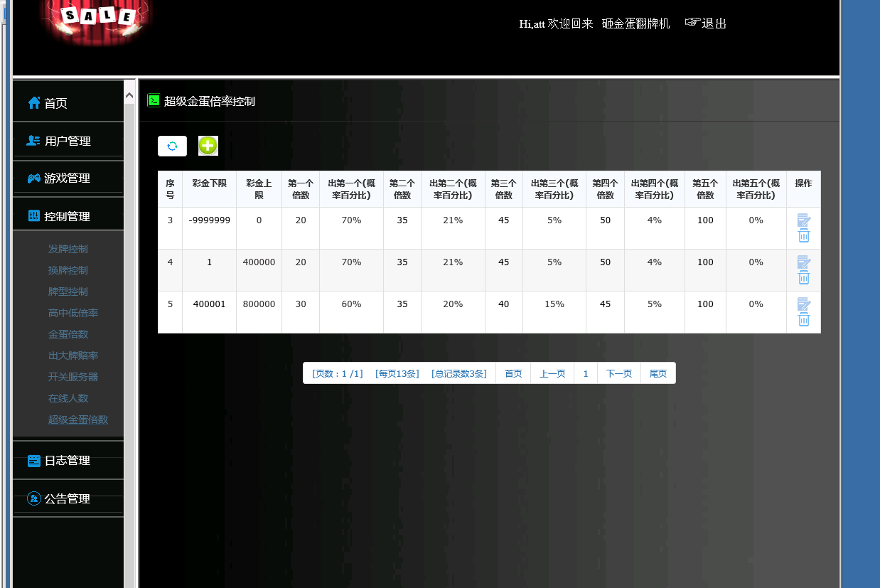Click the sidebar scrollbar up arrow
The height and width of the screenshot is (588, 880).
point(129,94)
